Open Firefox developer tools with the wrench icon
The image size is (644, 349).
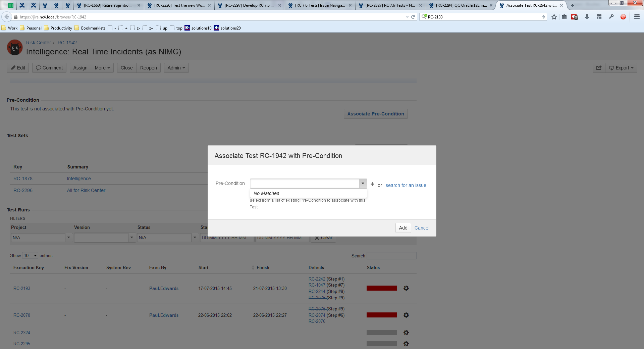tap(611, 17)
